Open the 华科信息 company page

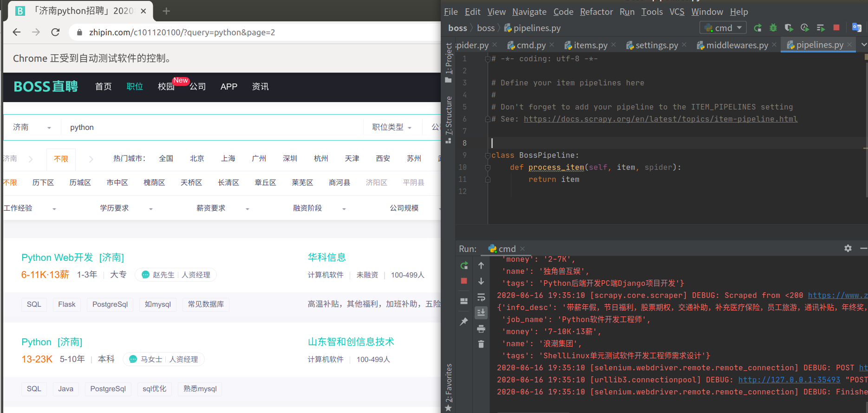point(326,258)
